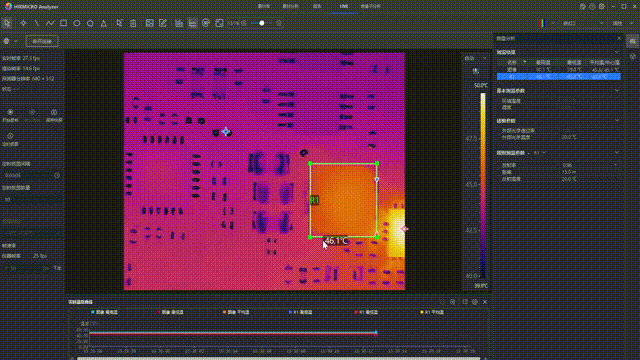
Task: Click the device camera icon below toolbar
Action: (x=7, y=41)
